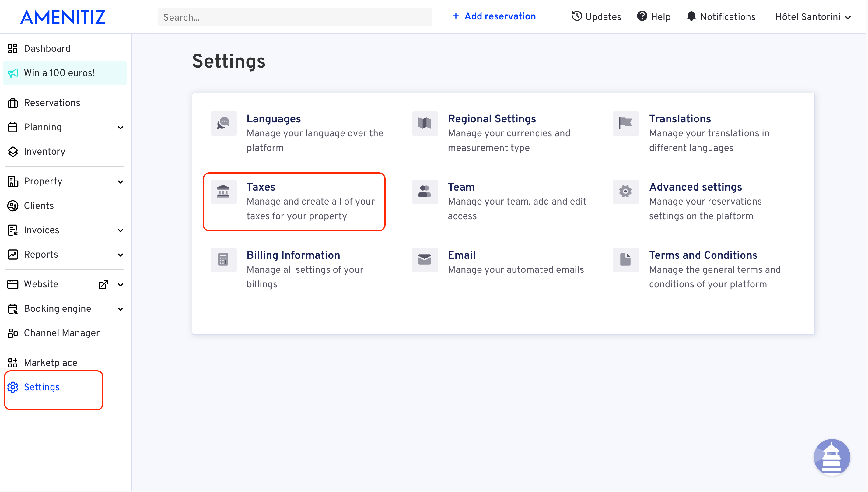
Task: Open the Advanced settings link
Action: pos(695,187)
